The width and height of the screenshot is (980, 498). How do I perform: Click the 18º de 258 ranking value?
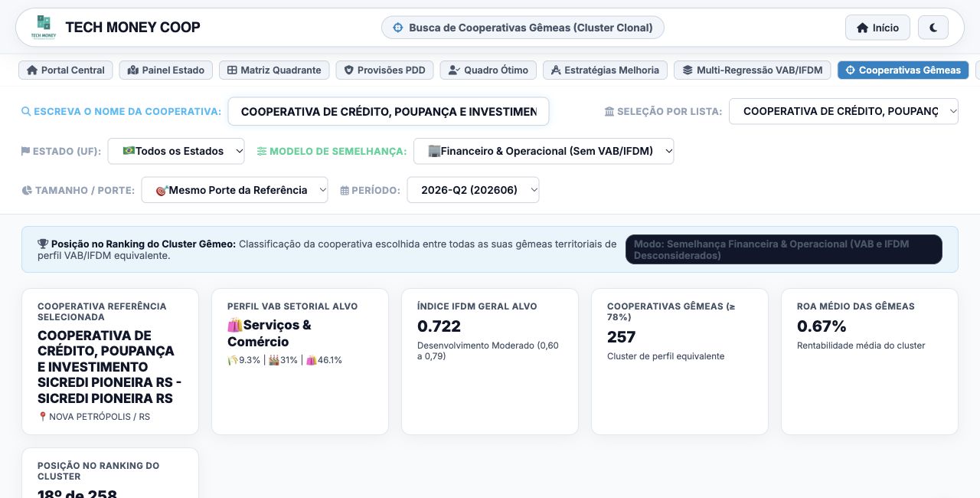point(77,494)
